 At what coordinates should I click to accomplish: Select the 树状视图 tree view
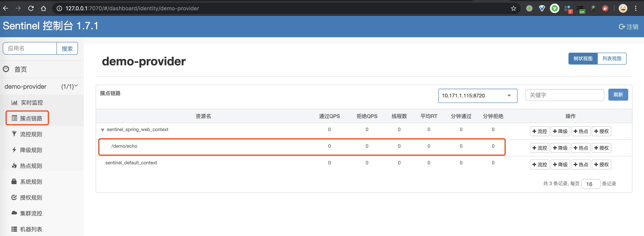(x=583, y=58)
